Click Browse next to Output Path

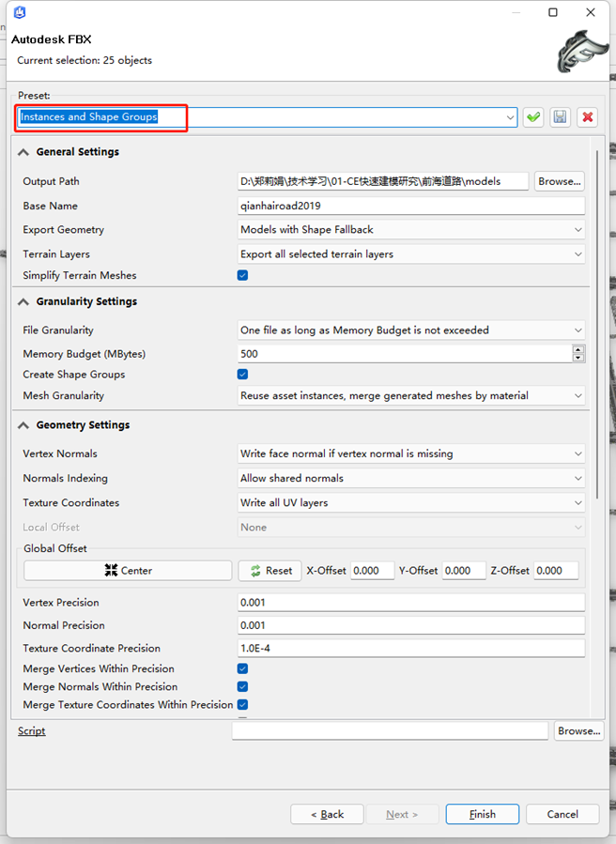[x=560, y=181]
